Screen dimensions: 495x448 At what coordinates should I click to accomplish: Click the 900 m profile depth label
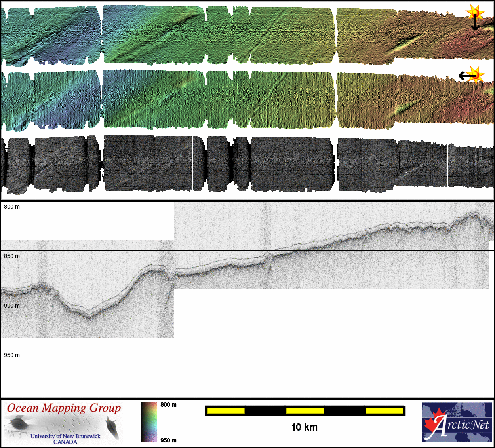coord(12,306)
